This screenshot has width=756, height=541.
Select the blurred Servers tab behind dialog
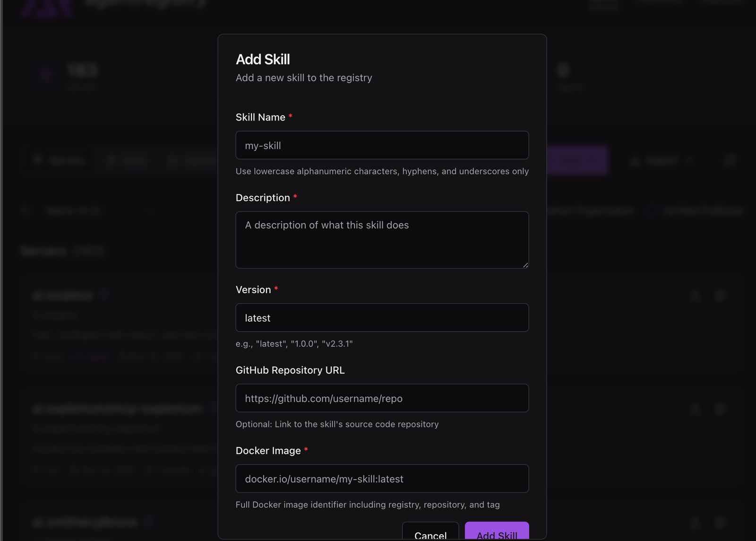60,161
